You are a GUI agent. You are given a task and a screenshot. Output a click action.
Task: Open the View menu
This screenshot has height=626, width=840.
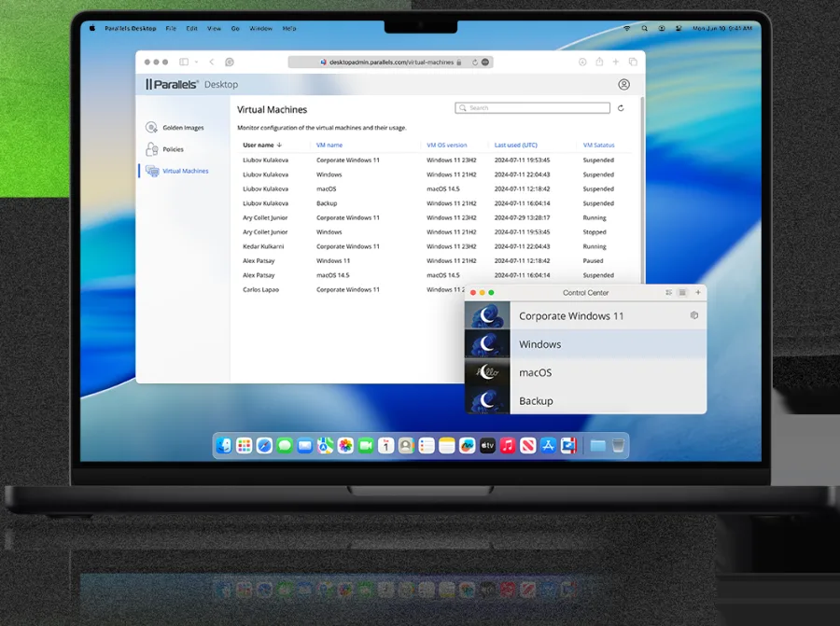coord(215,28)
